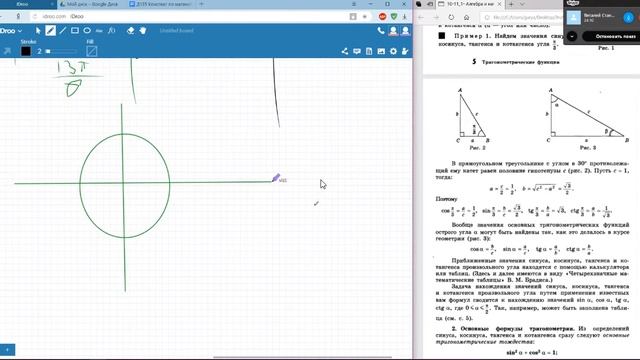This screenshot has width=640, height=360.
Task: Switch to the third browser tab (конспект)
Action: coord(161,4)
